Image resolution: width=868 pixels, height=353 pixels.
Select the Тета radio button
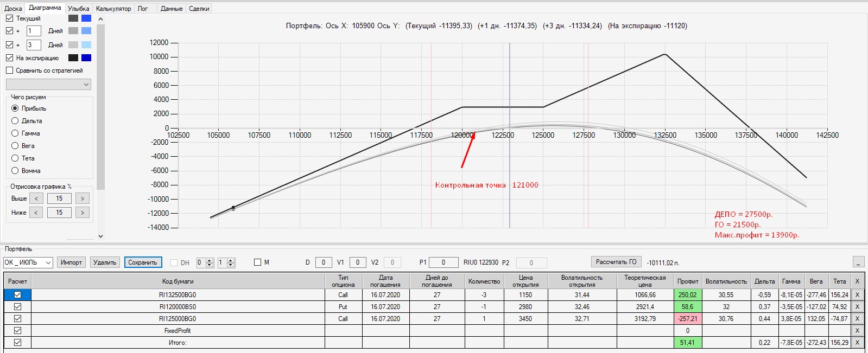(x=15, y=158)
